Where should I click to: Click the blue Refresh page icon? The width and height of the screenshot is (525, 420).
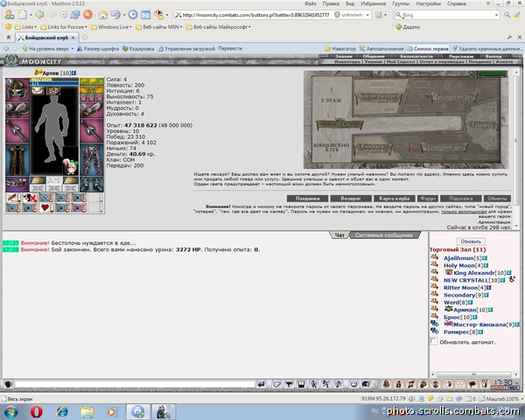point(75,15)
